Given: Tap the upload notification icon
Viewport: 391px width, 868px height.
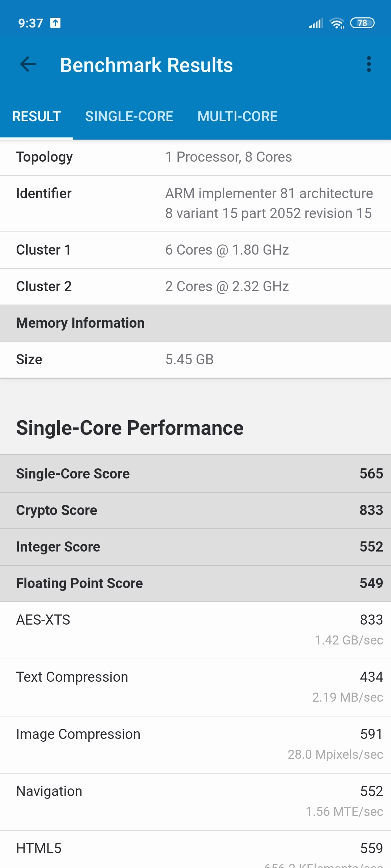Looking at the screenshot, I should pos(55,23).
